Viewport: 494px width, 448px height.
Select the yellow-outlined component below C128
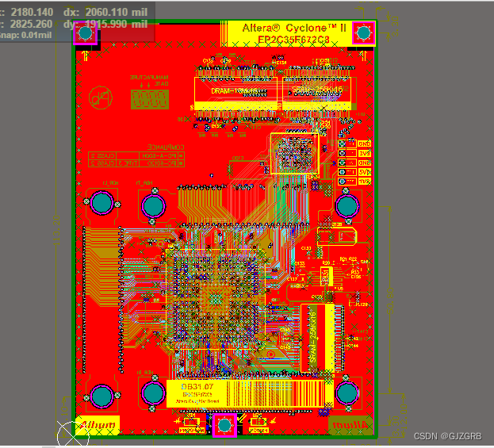coord(337,236)
